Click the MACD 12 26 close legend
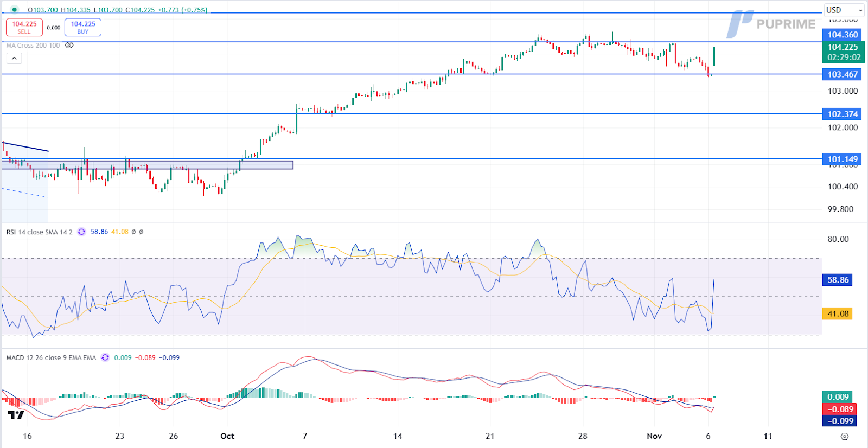 [x=51, y=357]
